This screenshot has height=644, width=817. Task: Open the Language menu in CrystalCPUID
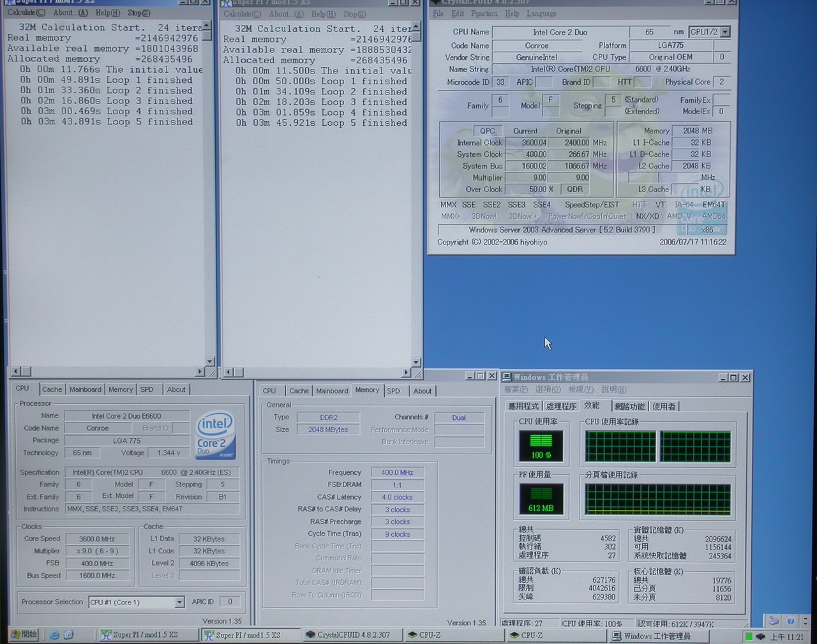point(541,13)
